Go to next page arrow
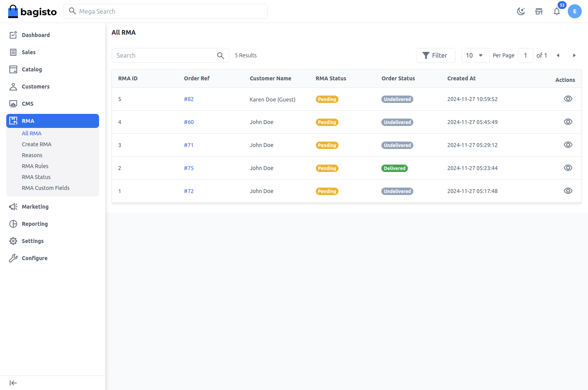This screenshot has width=588, height=390. click(574, 55)
